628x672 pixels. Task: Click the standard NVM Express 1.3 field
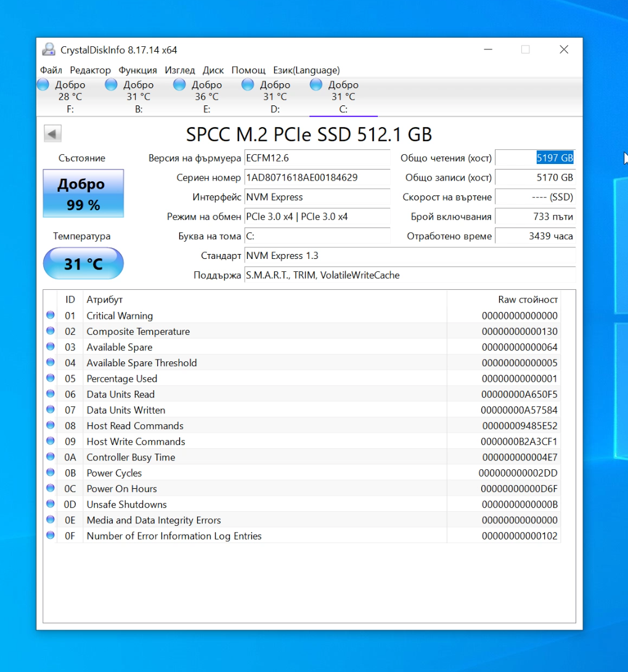pos(410,255)
